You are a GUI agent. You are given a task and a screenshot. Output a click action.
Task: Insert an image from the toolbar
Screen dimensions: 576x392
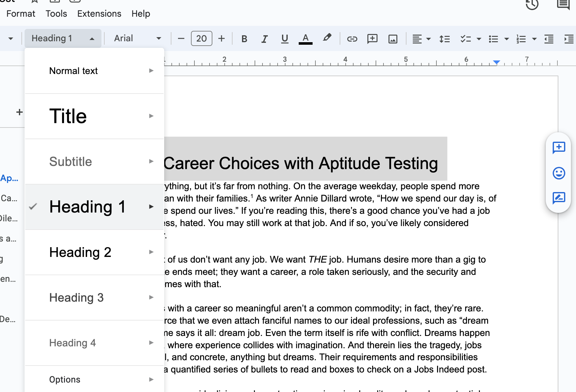[x=393, y=39]
